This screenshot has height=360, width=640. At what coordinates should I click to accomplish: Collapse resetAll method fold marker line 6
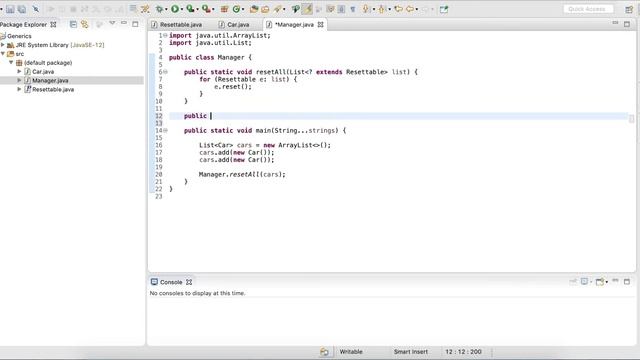tap(165, 72)
